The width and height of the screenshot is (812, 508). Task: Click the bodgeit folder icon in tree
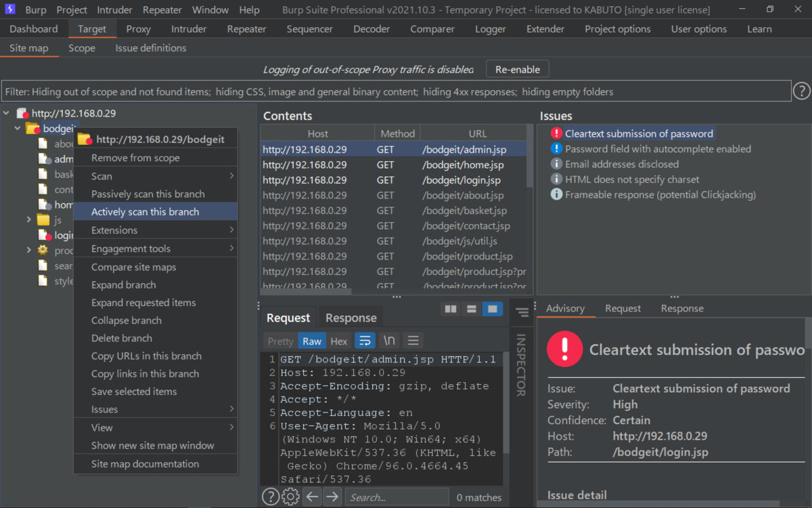point(32,129)
